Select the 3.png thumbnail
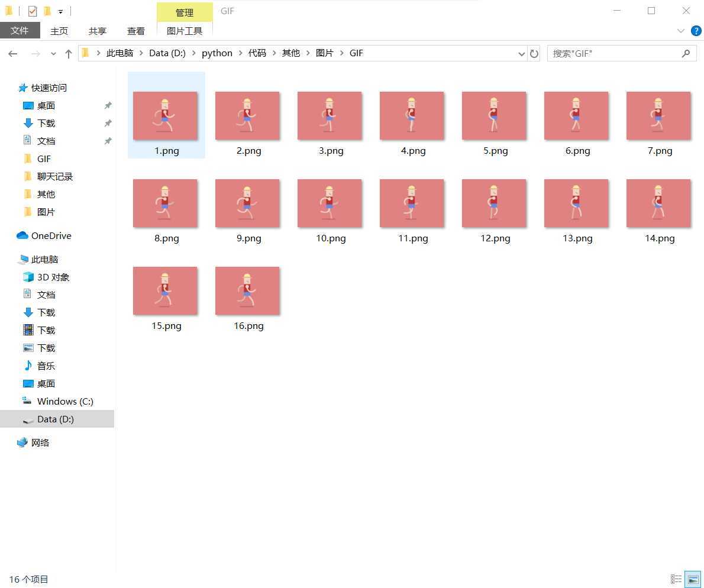704x588 pixels. pyautogui.click(x=330, y=116)
